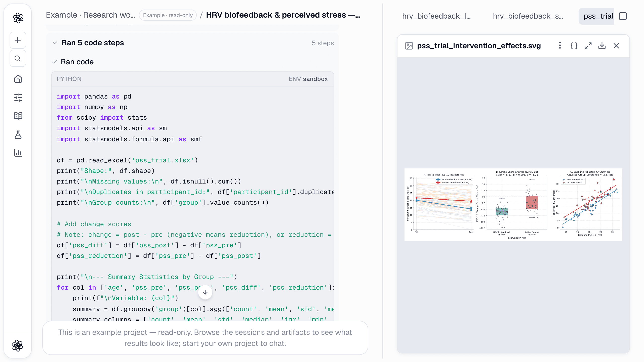Open more options menu for the SVG artifact
The width and height of the screenshot is (644, 362).
pyautogui.click(x=560, y=46)
